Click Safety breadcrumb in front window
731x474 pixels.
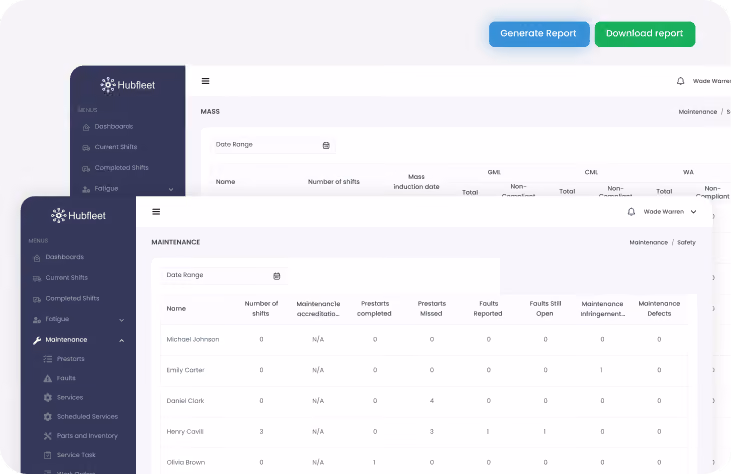point(686,242)
